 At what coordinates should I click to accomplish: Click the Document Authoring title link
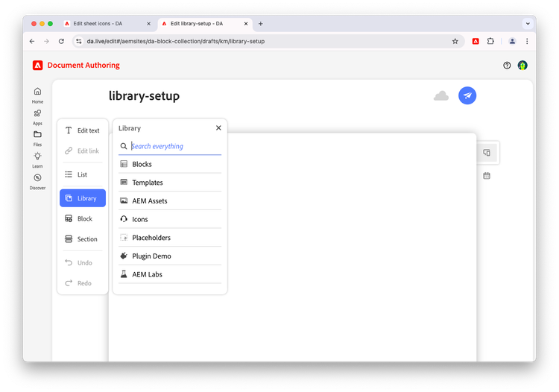tap(83, 66)
